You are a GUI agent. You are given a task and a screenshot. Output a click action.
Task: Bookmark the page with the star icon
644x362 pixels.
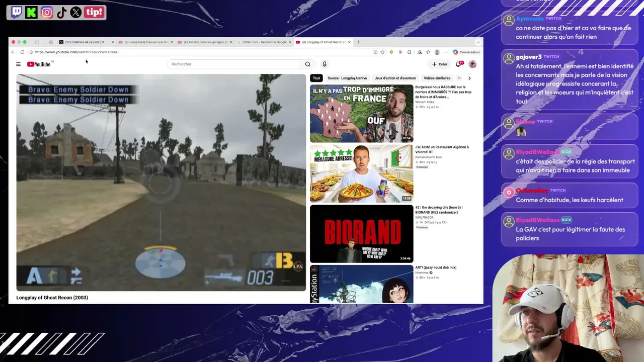(382, 52)
